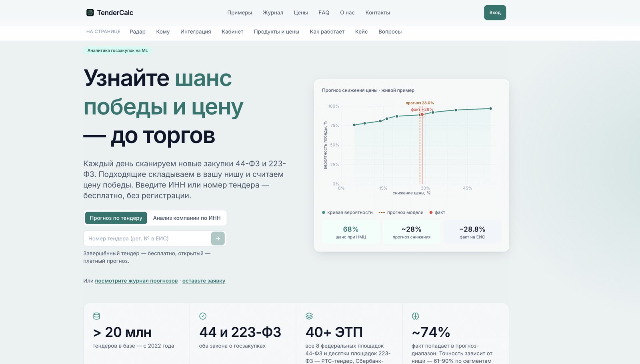
Task: Jump to the Вопросы section
Action: (390, 32)
